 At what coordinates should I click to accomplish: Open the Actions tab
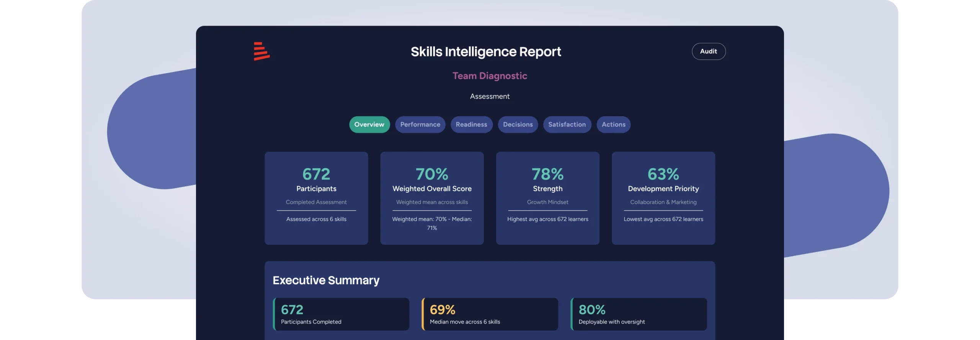click(x=613, y=124)
